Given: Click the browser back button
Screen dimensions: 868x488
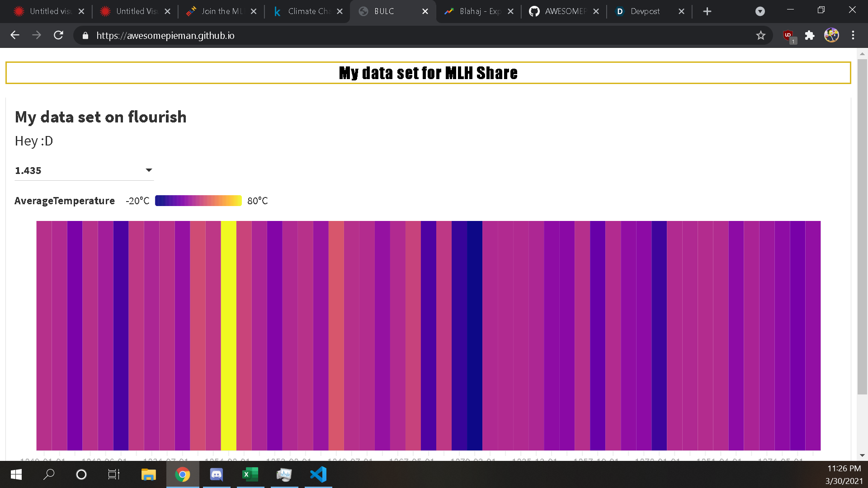Looking at the screenshot, I should [15, 35].
